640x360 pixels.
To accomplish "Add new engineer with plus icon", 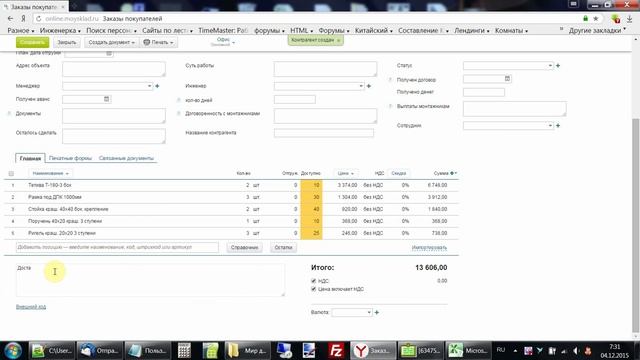I will pos(369,86).
